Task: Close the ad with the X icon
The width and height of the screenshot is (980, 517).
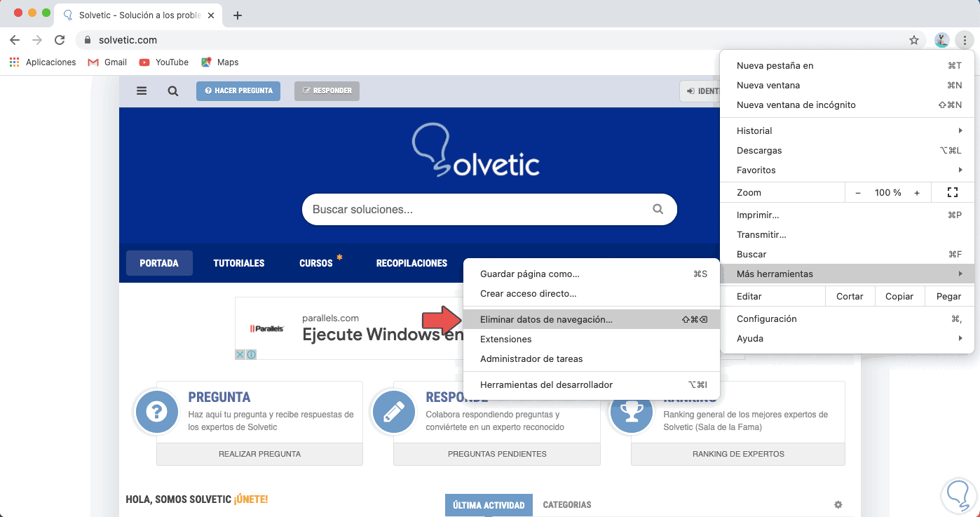Action: pos(240,355)
